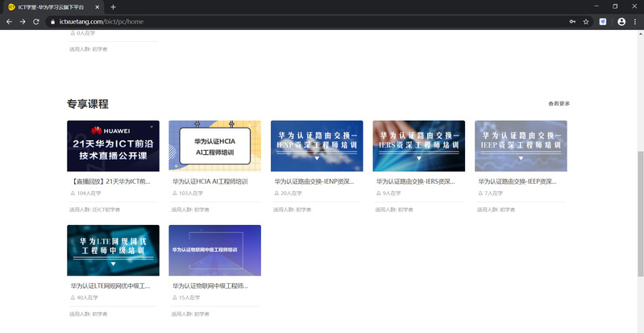Click the 专享课程 section heading
The height and width of the screenshot is (333, 644).
coord(88,104)
